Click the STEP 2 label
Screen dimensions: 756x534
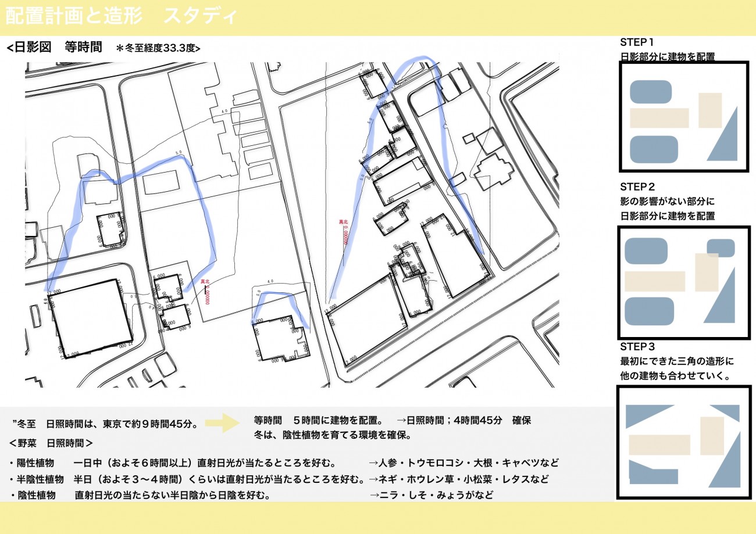pyautogui.click(x=637, y=187)
